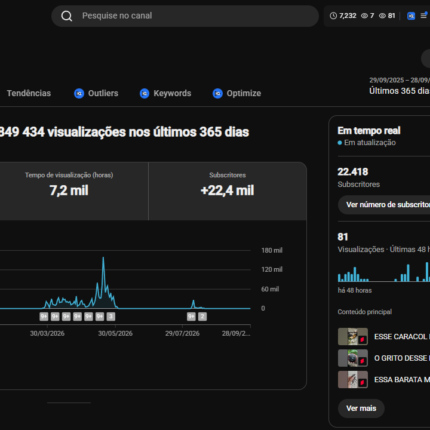Click the 81 views count in the realtime panel
This screenshot has width=430, height=430.
(x=343, y=237)
